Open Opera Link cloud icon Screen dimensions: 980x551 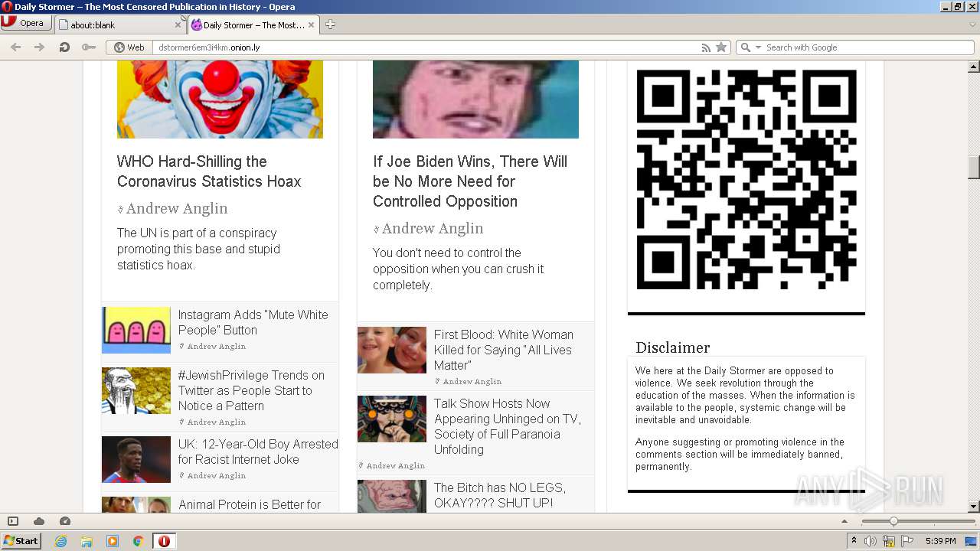[x=39, y=521]
